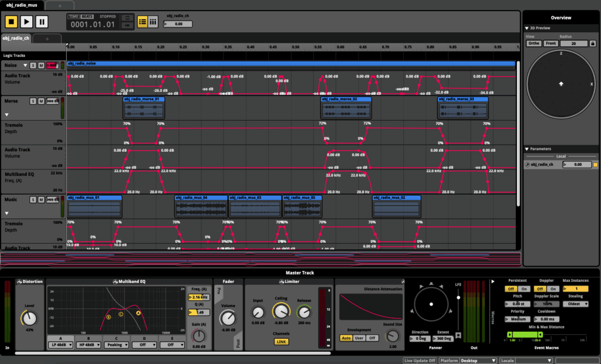Screen dimensions: 601x364
Task: Enable the loop playback icon
Action: tap(127, 18)
